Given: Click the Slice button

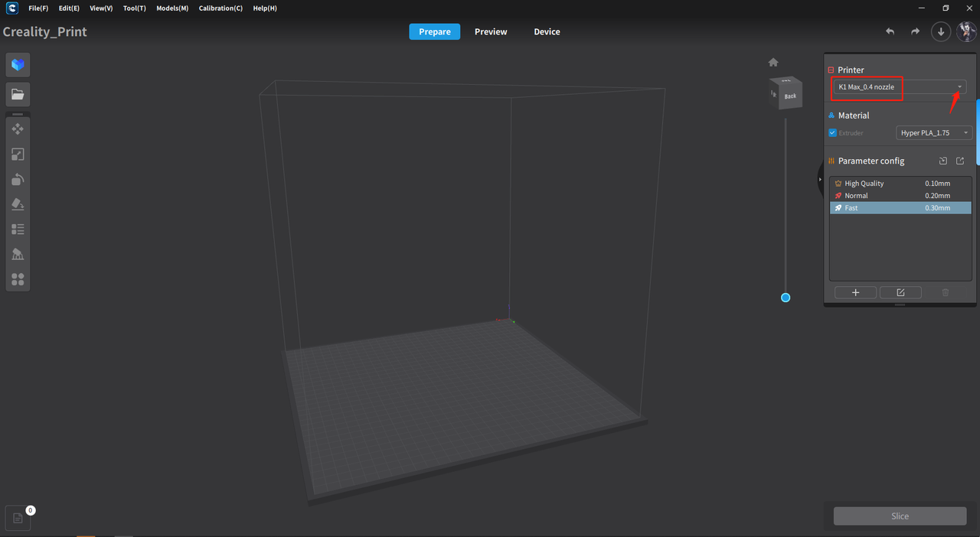Looking at the screenshot, I should pos(900,516).
